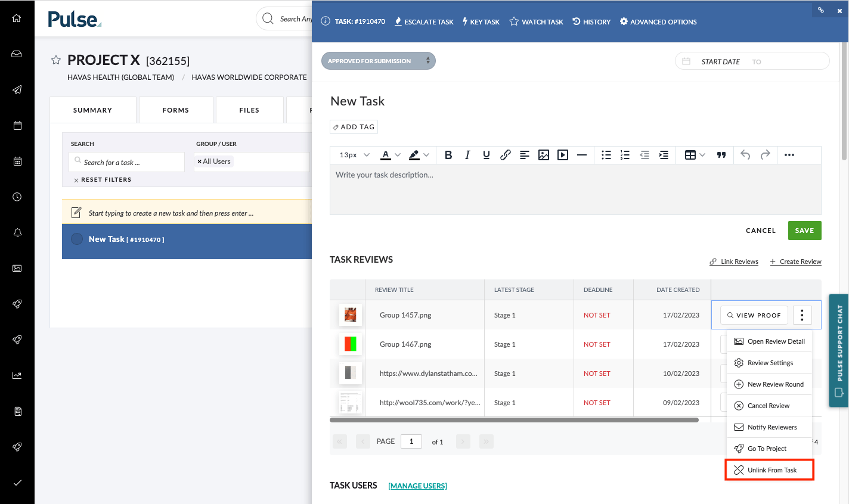This screenshot has width=849, height=504.
Task: Select Review Settings from context menu
Action: [x=769, y=363]
